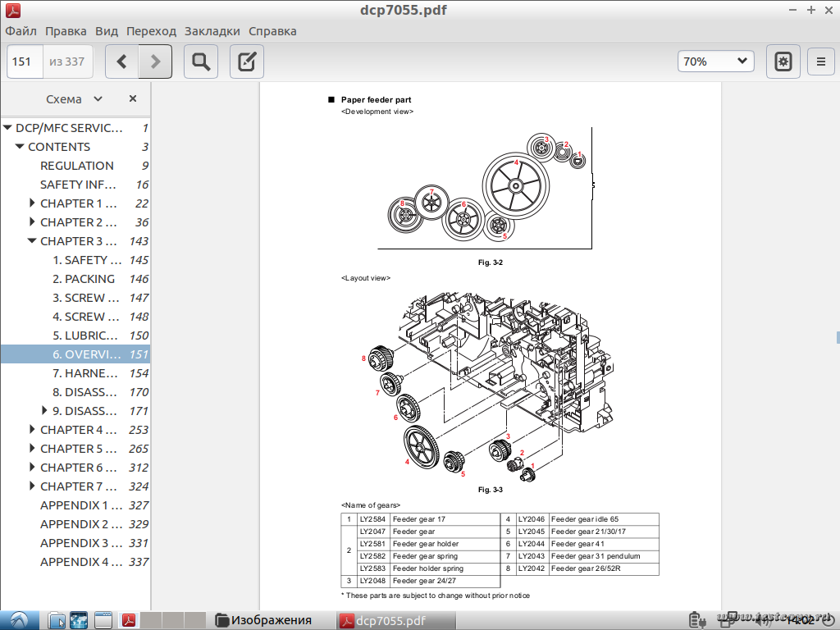840x630 pixels.
Task: Open the hamburger menu button
Action: (x=820, y=62)
